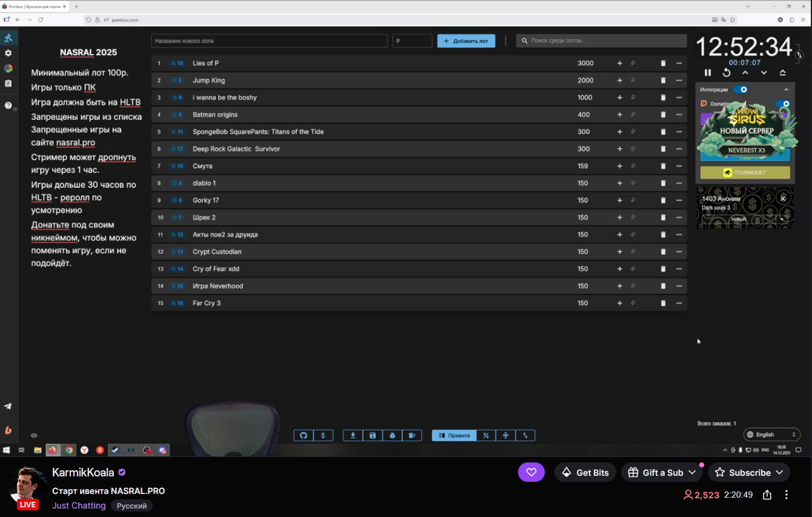This screenshot has height=517, width=812.
Task: Click the dollar sign button in bottom toolbar
Action: 323,435
